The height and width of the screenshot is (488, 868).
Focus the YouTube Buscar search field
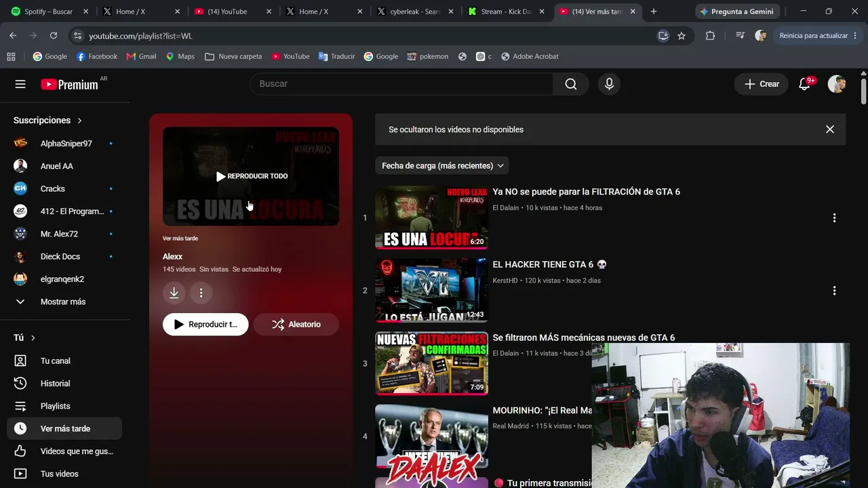401,84
